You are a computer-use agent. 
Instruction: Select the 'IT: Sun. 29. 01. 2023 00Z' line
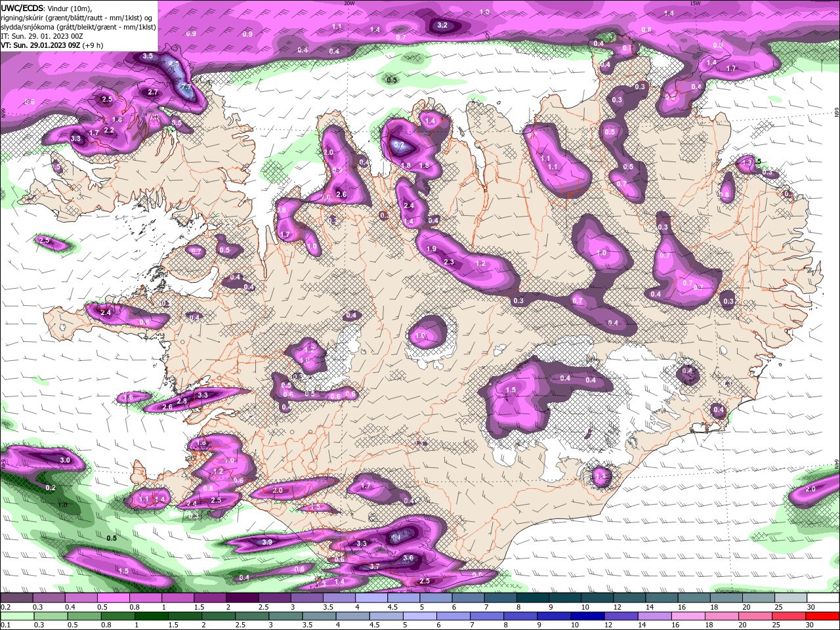click(x=41, y=36)
